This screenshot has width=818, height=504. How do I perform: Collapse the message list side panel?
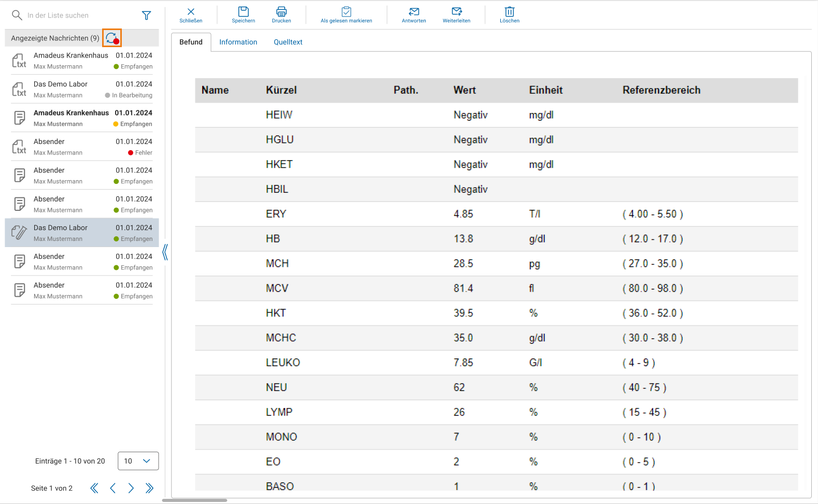(x=165, y=252)
